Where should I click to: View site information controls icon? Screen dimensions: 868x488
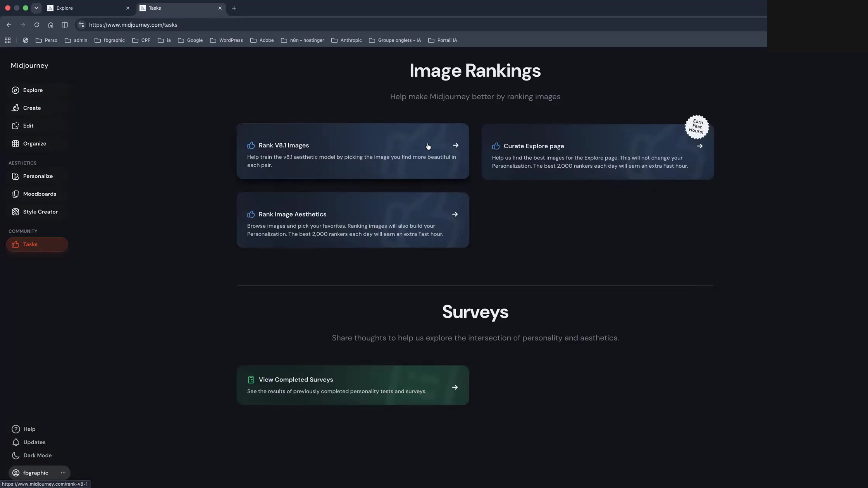coord(81,25)
